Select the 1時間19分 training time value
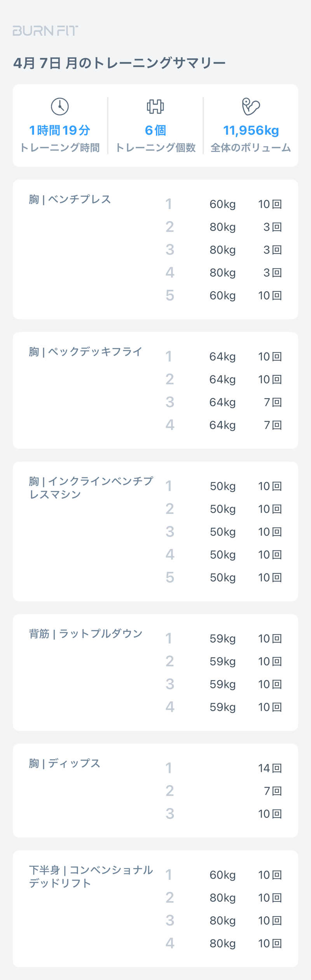311x980 pixels. coord(60,130)
